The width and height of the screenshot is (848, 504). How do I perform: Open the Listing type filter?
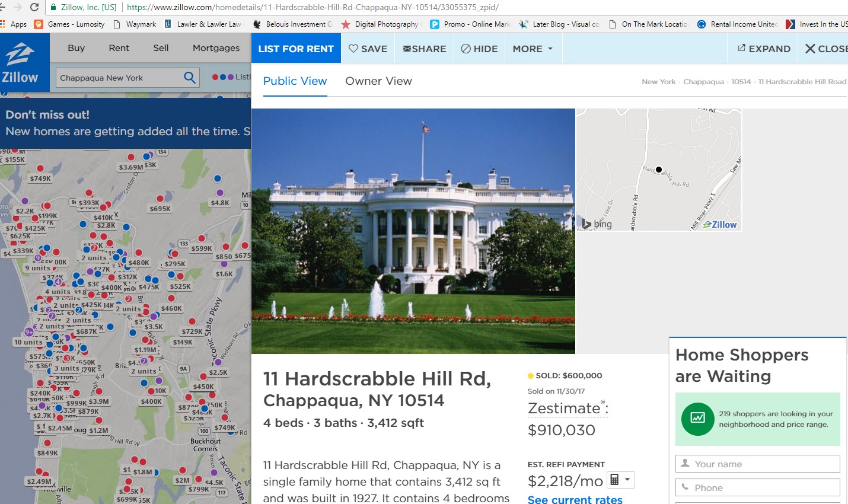tap(231, 77)
